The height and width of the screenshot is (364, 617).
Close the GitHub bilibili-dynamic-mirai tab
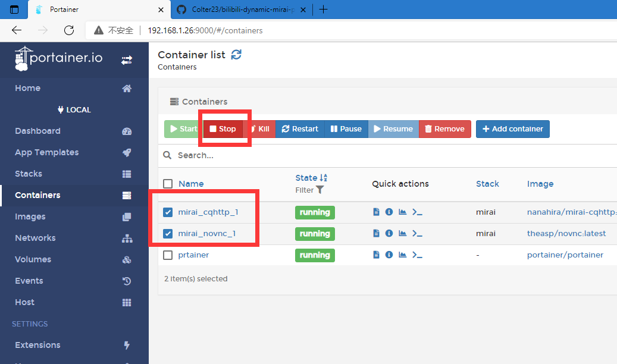(x=303, y=10)
